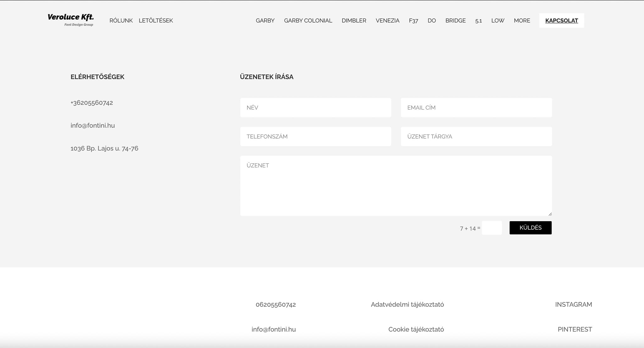Select DIMBLER from top navigation
This screenshot has height=348, width=644.
tap(354, 20)
